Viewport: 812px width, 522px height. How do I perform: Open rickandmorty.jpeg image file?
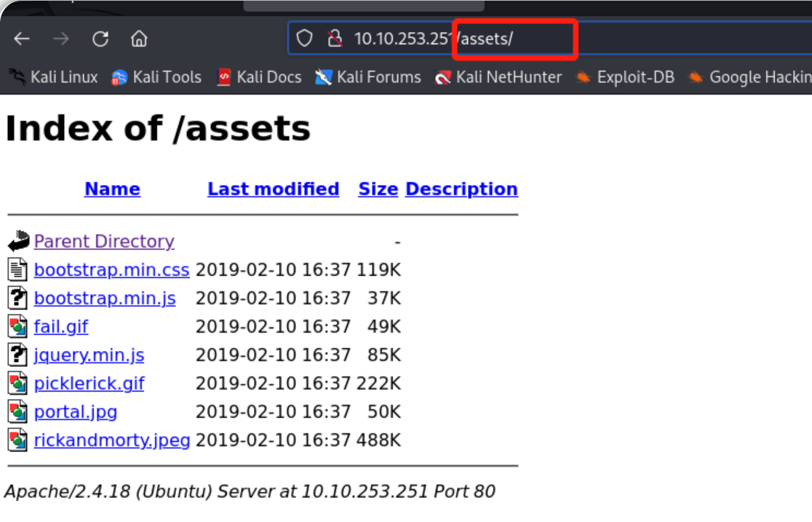(x=112, y=440)
